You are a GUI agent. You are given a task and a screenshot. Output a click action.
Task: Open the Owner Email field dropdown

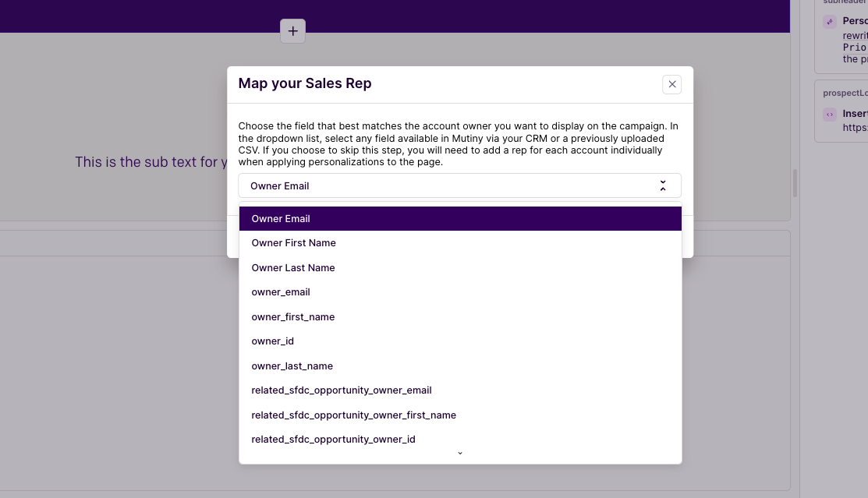pos(459,186)
